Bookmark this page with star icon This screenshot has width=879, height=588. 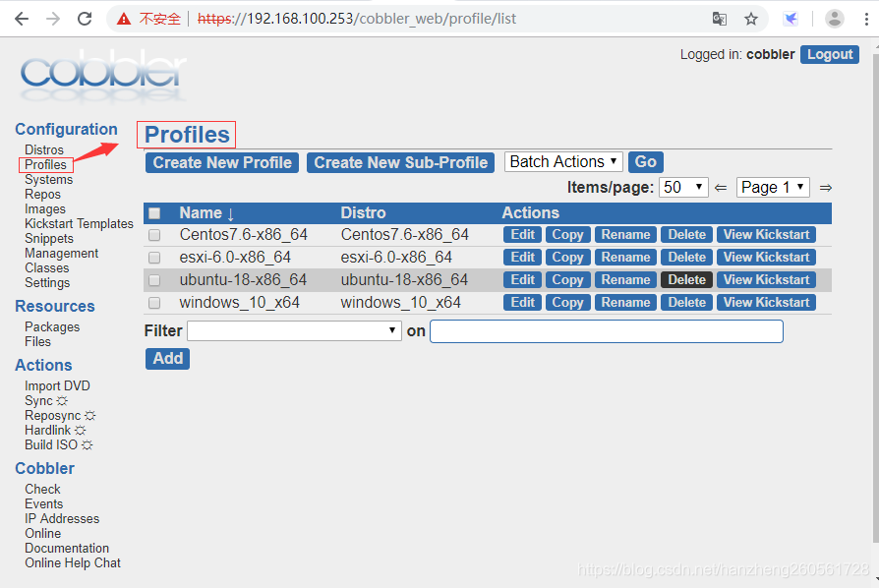click(x=751, y=19)
